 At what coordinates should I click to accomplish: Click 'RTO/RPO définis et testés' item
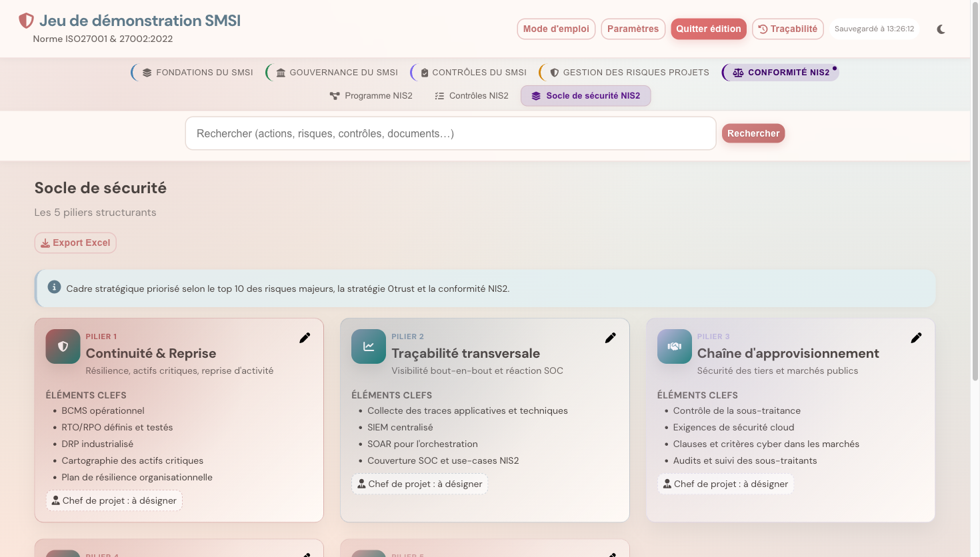click(117, 427)
